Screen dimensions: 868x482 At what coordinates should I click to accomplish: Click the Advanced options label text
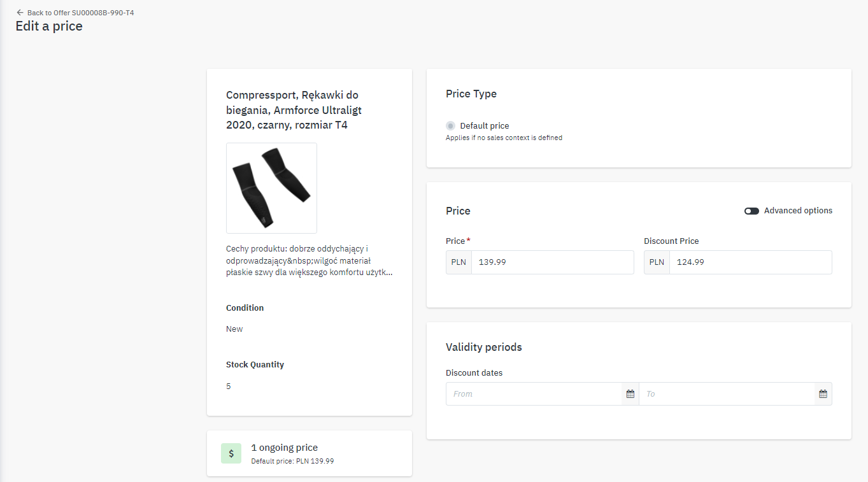coord(798,211)
